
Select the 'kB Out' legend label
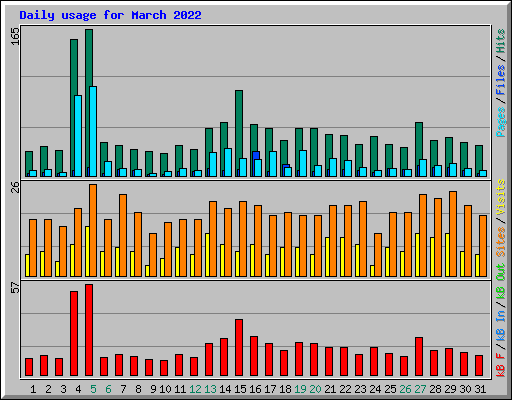[501, 282]
